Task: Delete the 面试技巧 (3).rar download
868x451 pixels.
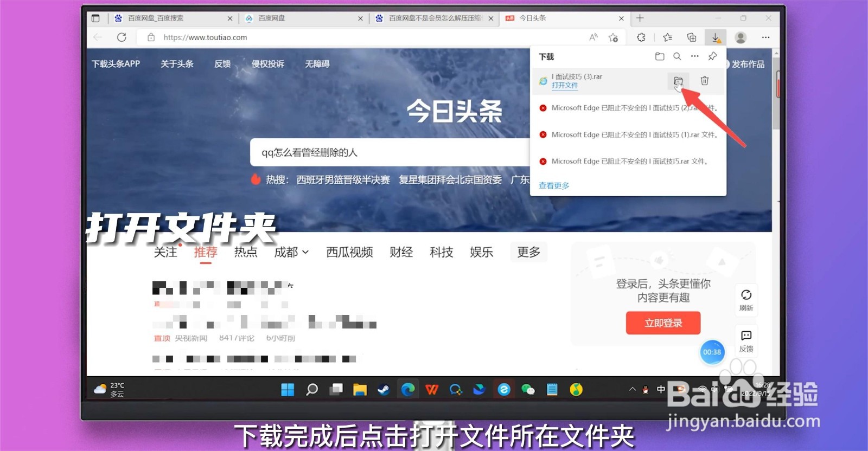Action: tap(704, 81)
